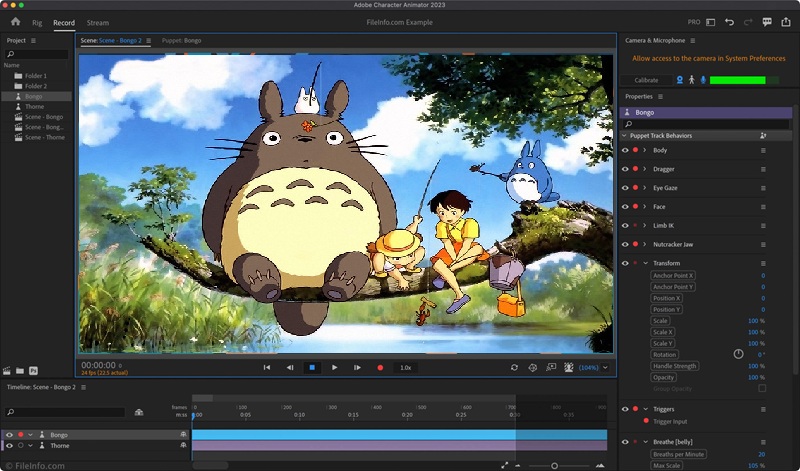Click the 1.0x playback speed button
This screenshot has height=471, width=800.
[x=406, y=367]
